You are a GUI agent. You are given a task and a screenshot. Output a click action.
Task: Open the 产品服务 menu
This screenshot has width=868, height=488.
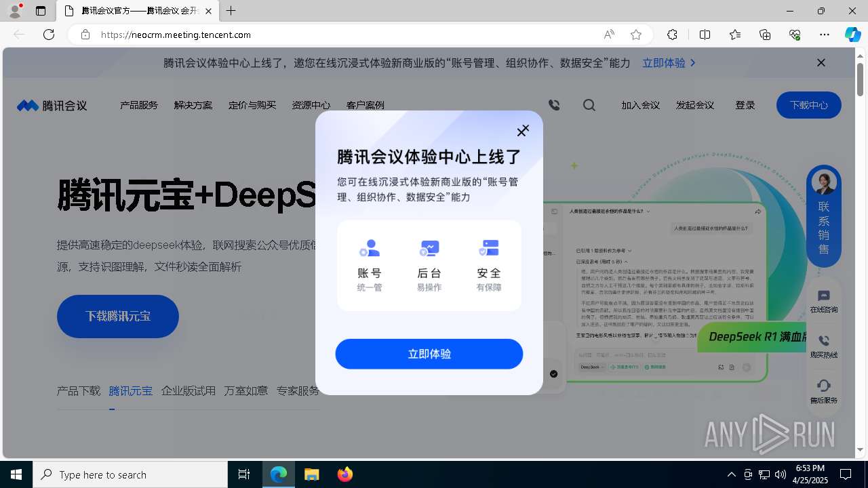point(139,105)
